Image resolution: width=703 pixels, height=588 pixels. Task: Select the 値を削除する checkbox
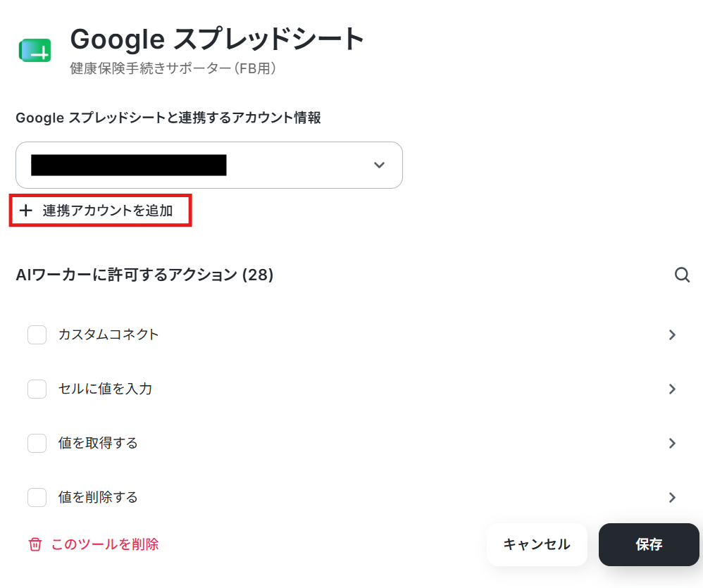[37, 497]
